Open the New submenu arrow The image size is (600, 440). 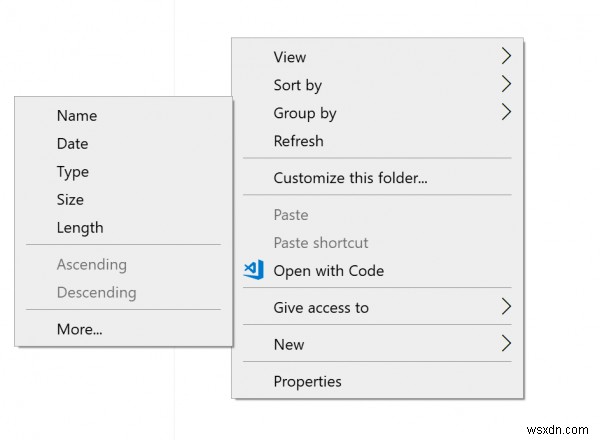pyautogui.click(x=506, y=344)
